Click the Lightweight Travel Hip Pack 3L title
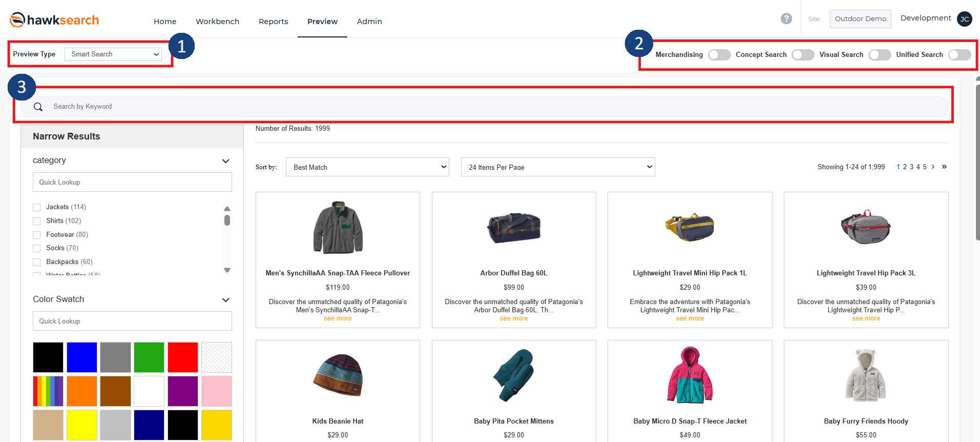Image resolution: width=980 pixels, height=442 pixels. click(x=866, y=273)
